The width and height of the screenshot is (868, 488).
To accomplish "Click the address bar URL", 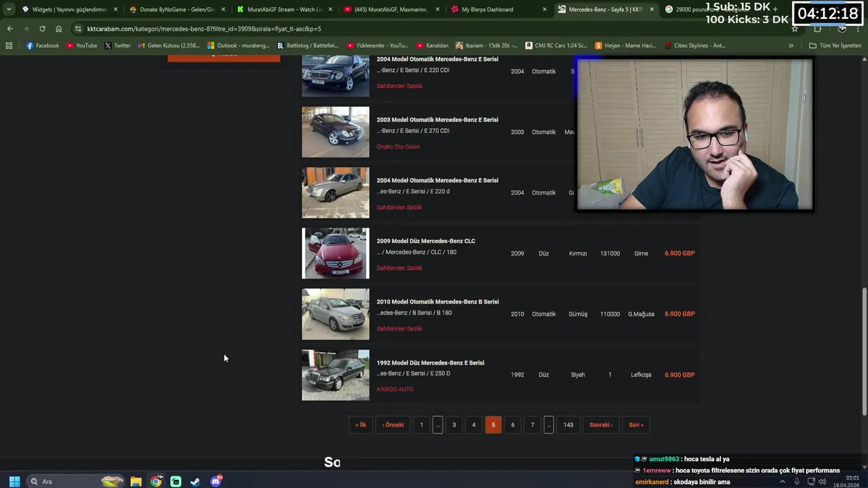I will [x=204, y=28].
